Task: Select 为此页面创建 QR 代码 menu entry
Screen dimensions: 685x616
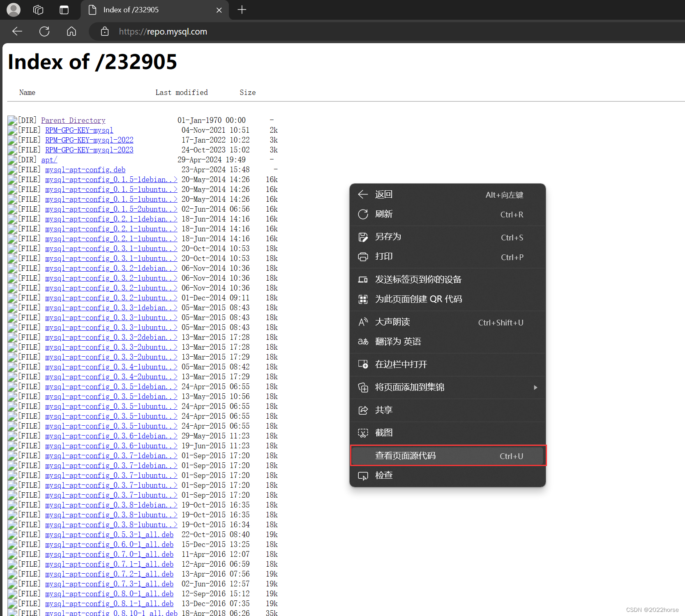Action: click(x=447, y=299)
